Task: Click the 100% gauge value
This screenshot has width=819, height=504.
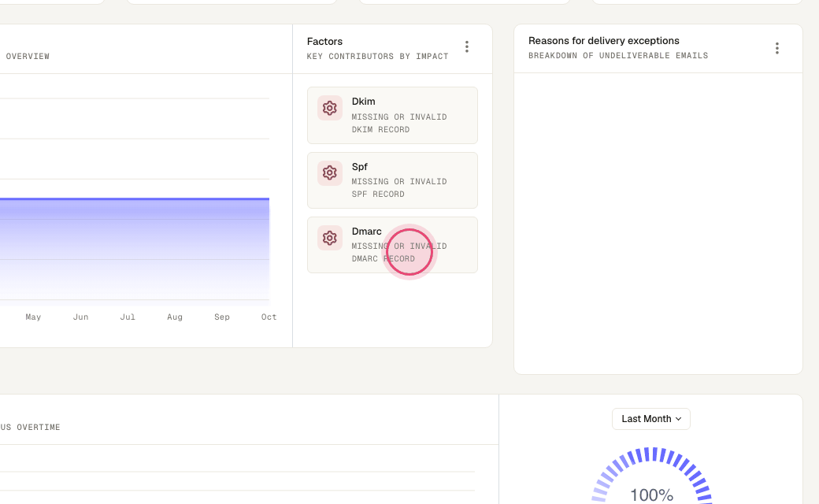Action: (x=651, y=495)
